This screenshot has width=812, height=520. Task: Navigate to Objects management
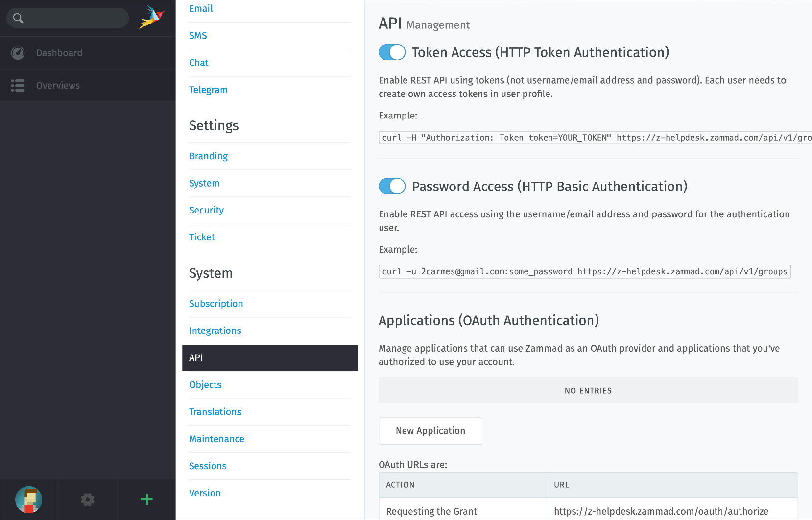pyautogui.click(x=205, y=385)
